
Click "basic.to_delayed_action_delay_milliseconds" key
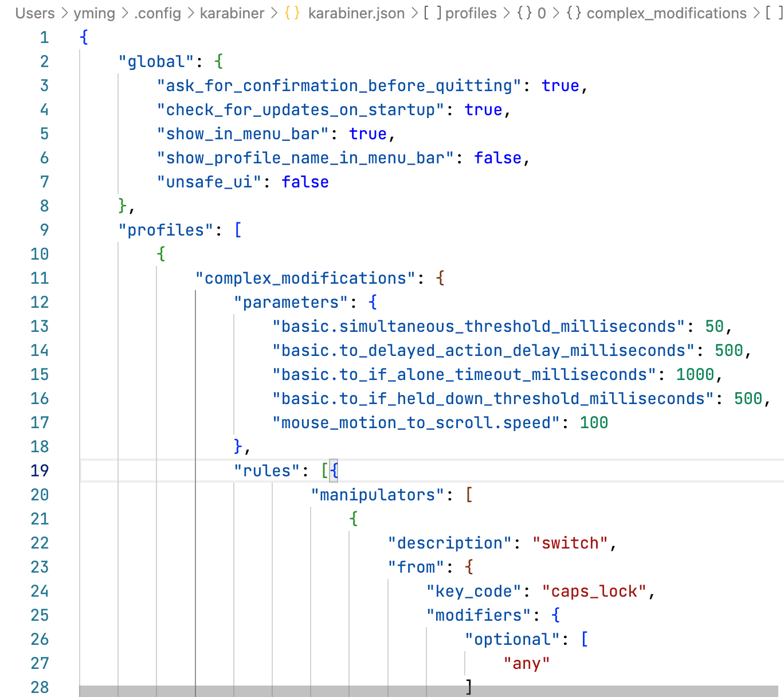click(484, 350)
